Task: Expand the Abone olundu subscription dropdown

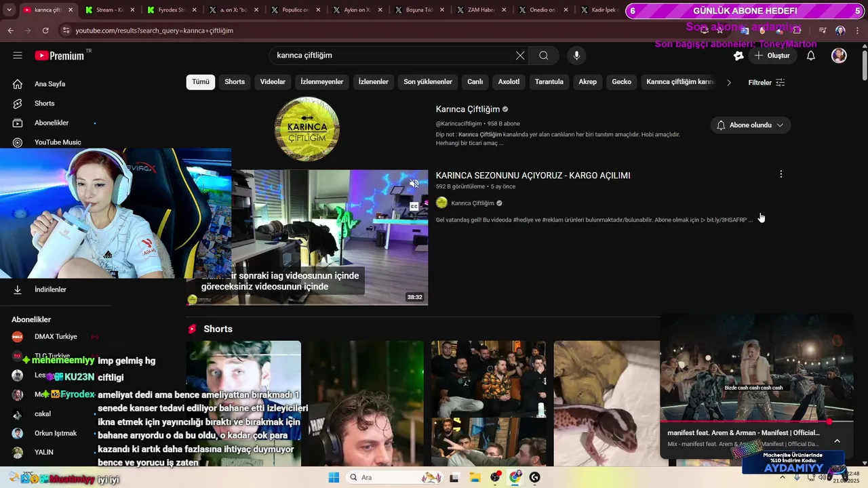Action: [751, 125]
